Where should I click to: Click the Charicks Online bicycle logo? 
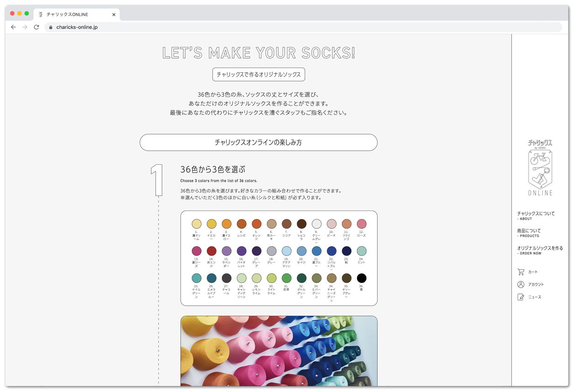click(540, 168)
